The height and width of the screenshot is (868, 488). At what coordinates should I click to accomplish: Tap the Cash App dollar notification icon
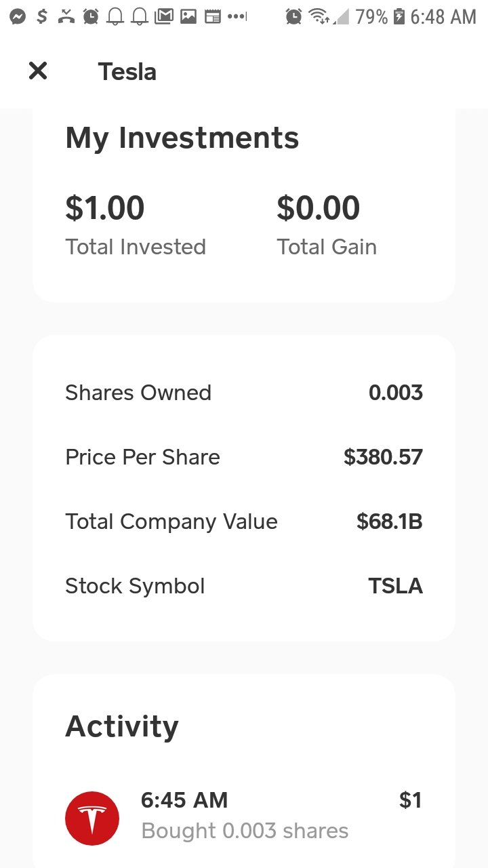[x=42, y=17]
